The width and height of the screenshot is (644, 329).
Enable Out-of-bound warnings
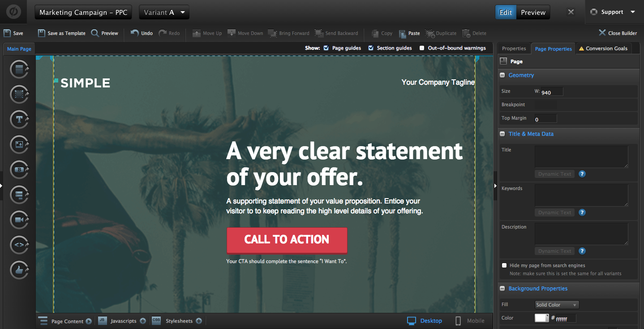[421, 48]
